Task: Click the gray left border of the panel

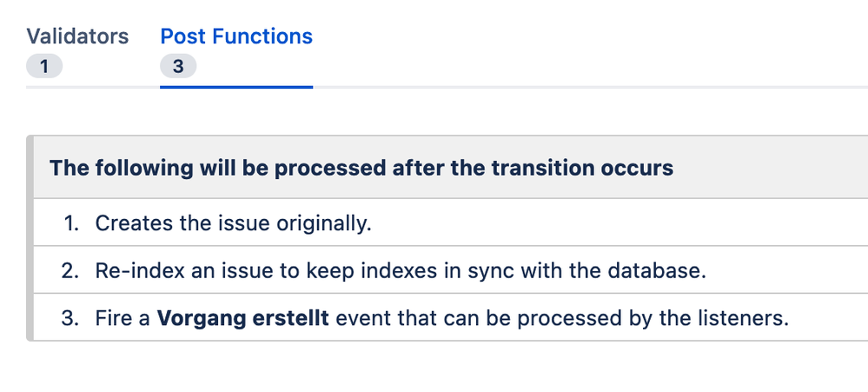Action: coord(30,238)
